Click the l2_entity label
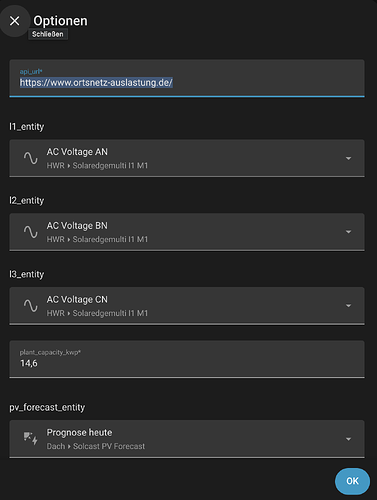377x500 pixels. tap(27, 201)
